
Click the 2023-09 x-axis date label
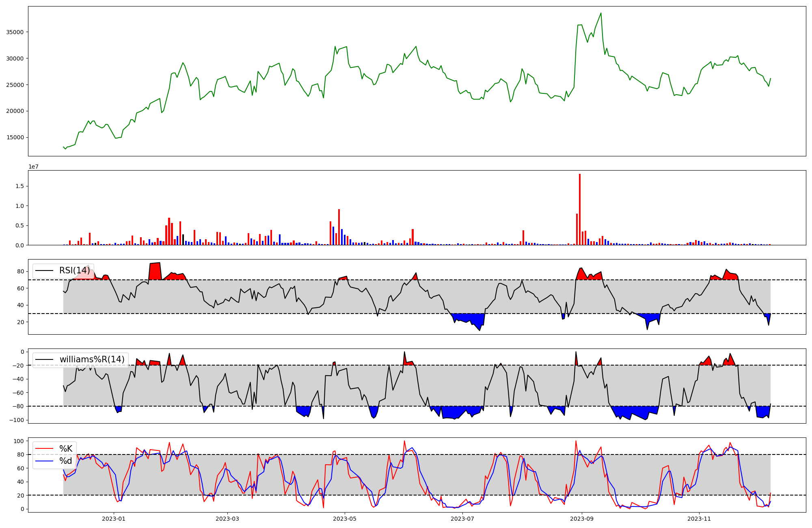[582, 519]
